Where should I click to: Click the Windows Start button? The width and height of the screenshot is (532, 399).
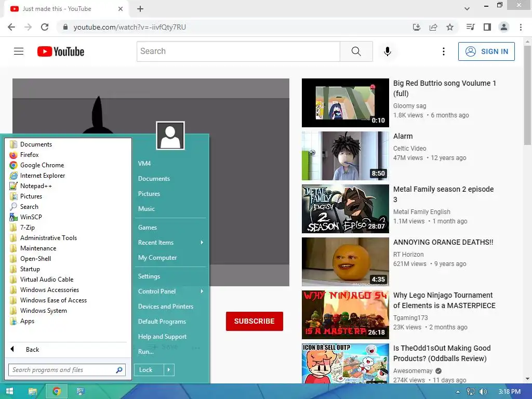pyautogui.click(x=9, y=392)
